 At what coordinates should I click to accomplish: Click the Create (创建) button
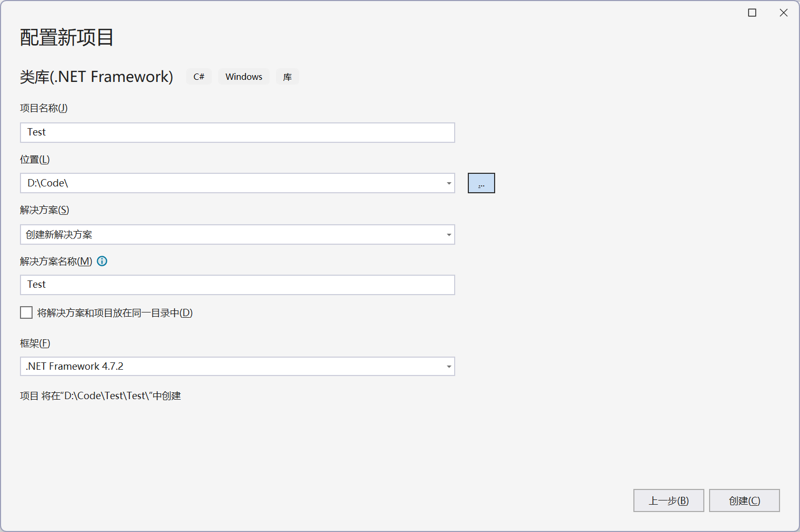click(744, 500)
